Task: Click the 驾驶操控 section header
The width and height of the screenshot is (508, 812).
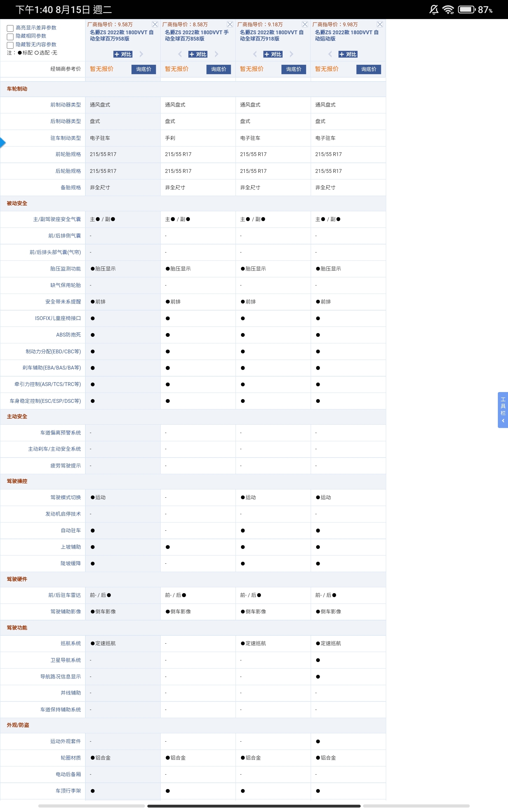Action: coord(17,481)
